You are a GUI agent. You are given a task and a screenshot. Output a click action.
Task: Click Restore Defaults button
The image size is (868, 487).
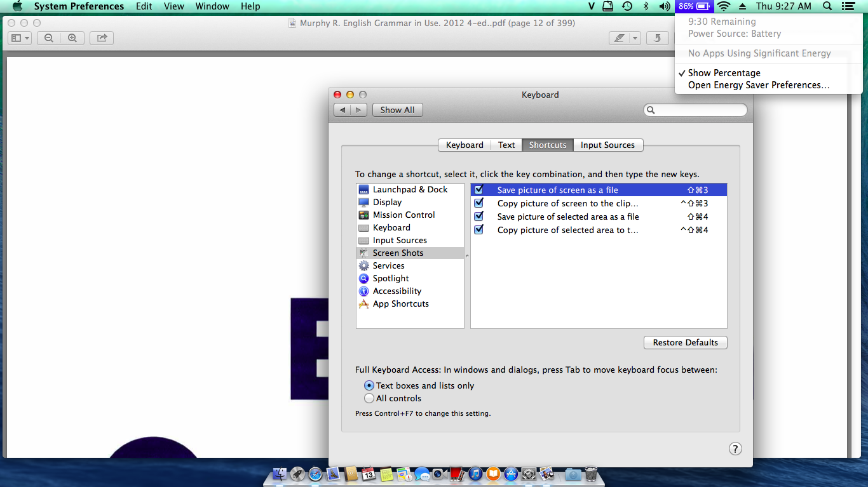click(685, 342)
